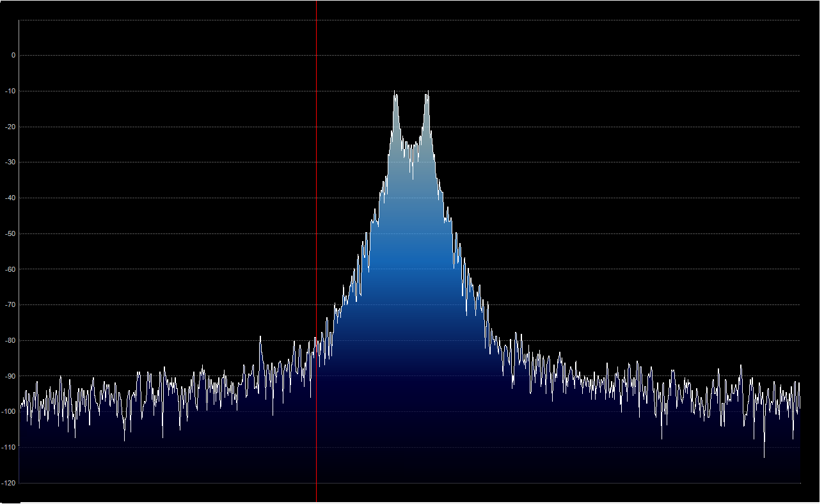
Task: Click the noise floor at the far right edge
Action: click(x=793, y=397)
